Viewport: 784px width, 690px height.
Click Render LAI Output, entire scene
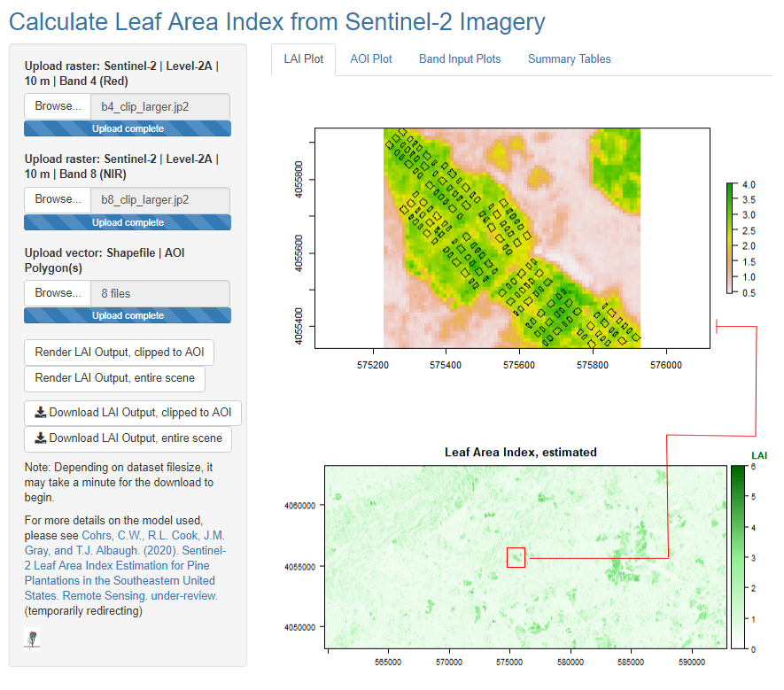click(x=114, y=378)
